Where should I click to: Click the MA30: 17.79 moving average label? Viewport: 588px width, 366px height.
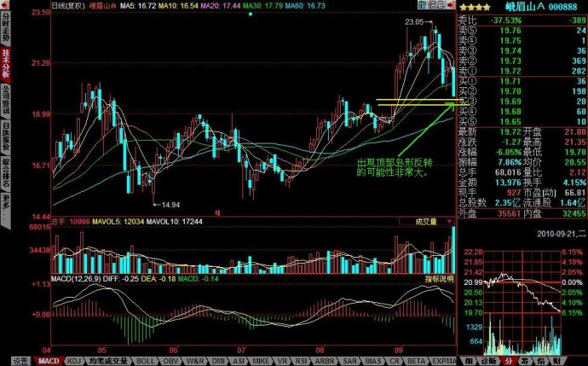[x=262, y=6]
